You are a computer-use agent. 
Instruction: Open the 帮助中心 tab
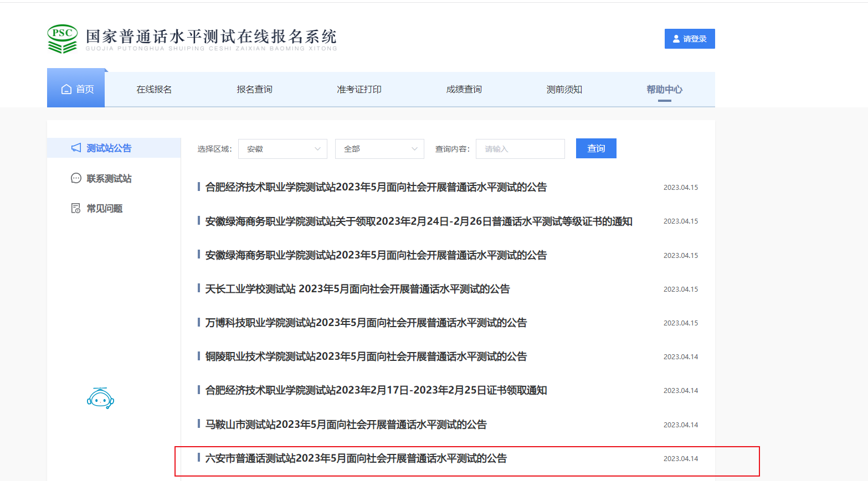click(x=664, y=89)
